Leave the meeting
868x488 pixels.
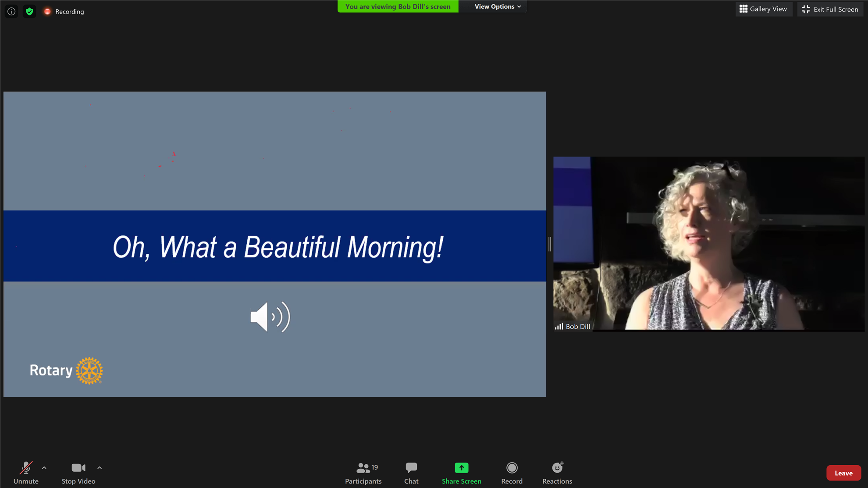coord(843,473)
